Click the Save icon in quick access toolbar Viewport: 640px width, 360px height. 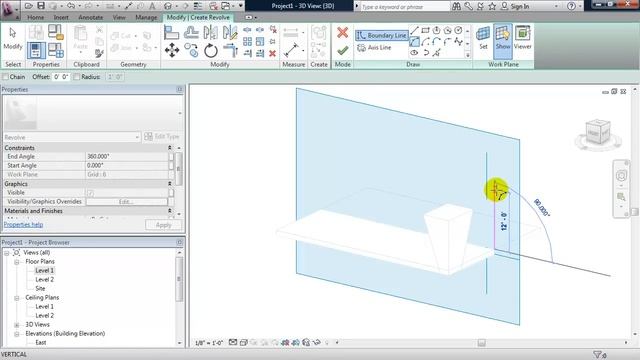tap(41, 6)
